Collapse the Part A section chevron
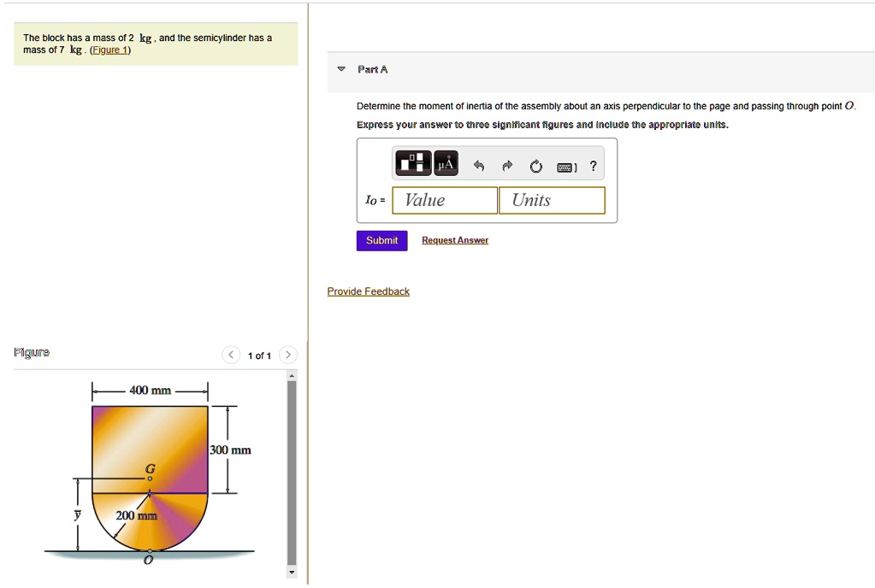The width and height of the screenshot is (875, 588). pos(340,69)
